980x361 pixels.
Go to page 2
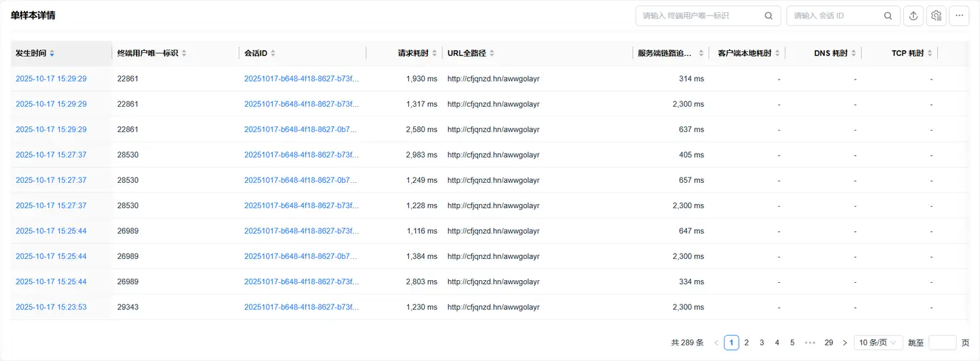click(747, 343)
